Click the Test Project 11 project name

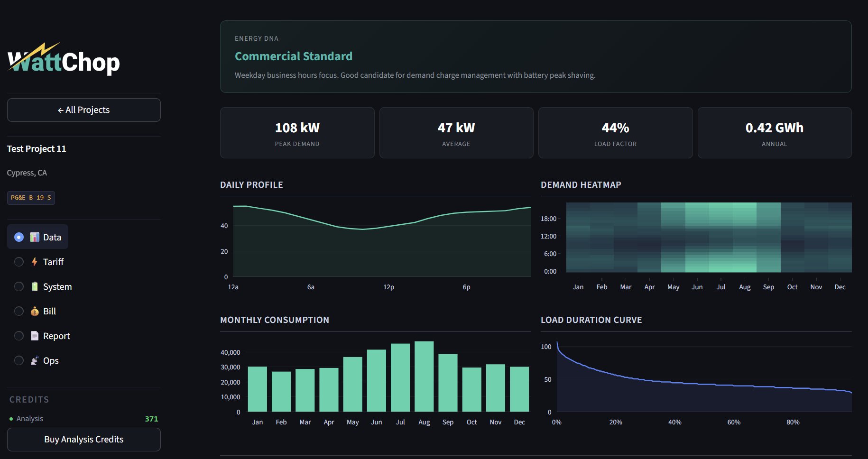pos(36,148)
